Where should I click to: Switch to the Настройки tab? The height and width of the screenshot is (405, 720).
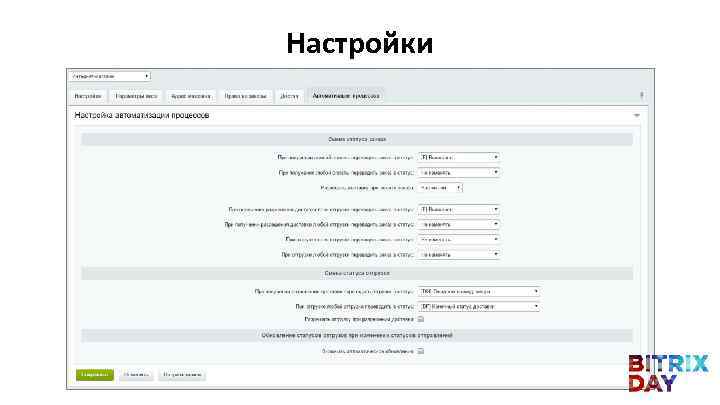tap(88, 96)
